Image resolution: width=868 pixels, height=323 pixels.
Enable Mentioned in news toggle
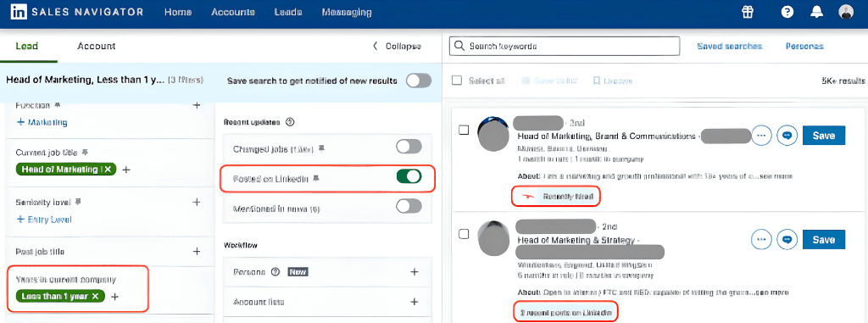tap(409, 207)
